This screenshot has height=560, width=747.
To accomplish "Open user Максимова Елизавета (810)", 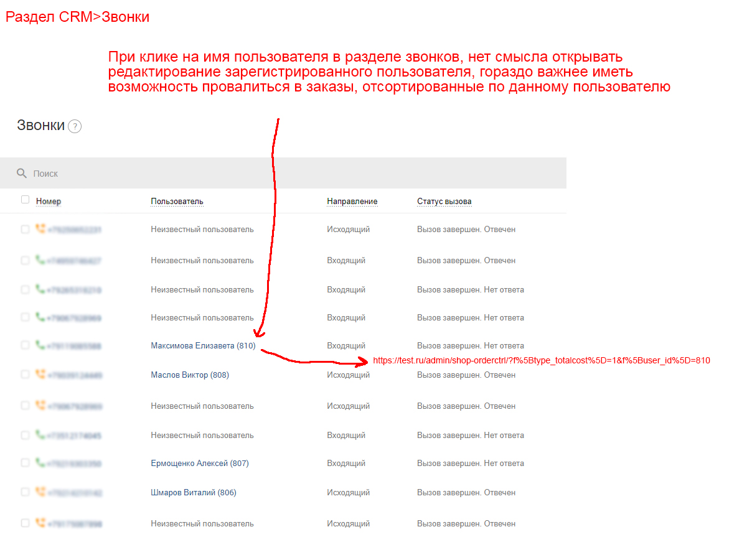I will tap(203, 345).
